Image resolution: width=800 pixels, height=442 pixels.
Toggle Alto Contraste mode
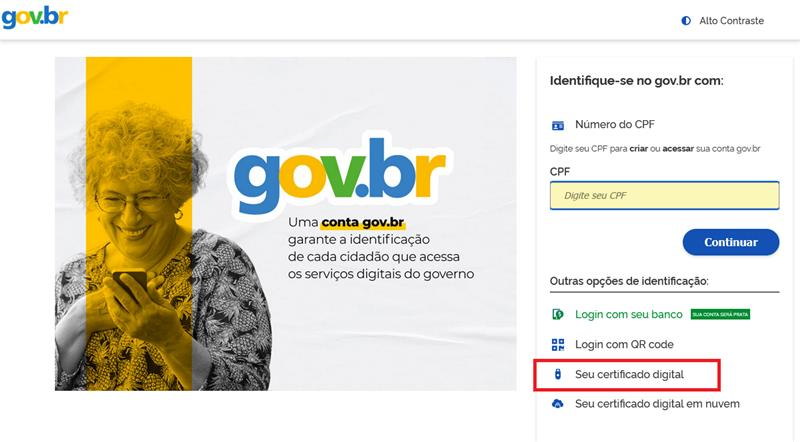pos(723,21)
